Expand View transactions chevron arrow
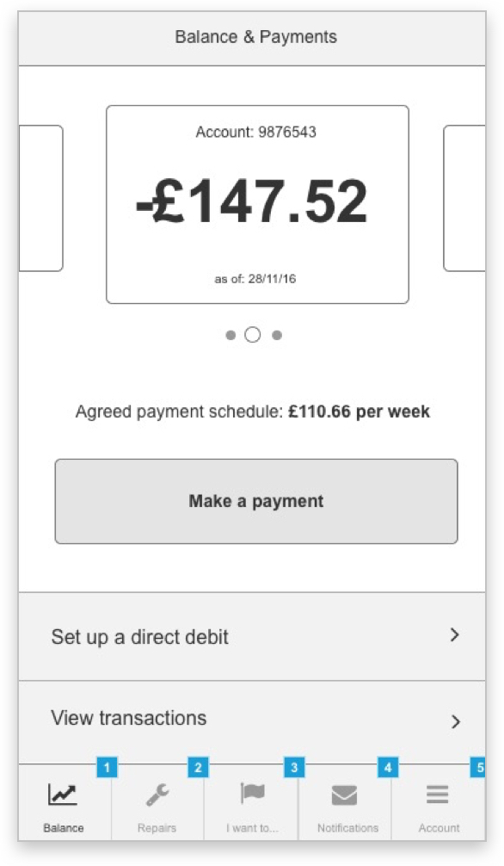The width and height of the screenshot is (504, 866). tap(456, 721)
